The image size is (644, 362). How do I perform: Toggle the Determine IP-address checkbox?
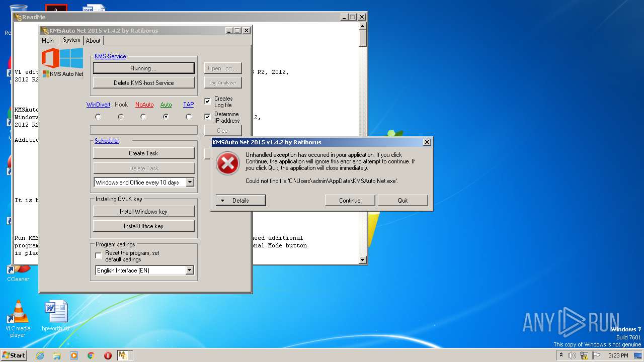tap(207, 117)
